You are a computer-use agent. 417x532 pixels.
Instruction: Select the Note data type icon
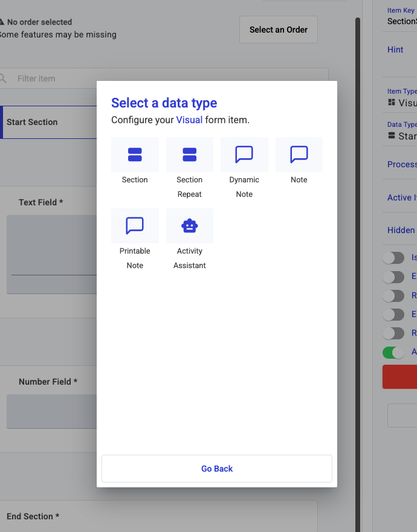(299, 155)
